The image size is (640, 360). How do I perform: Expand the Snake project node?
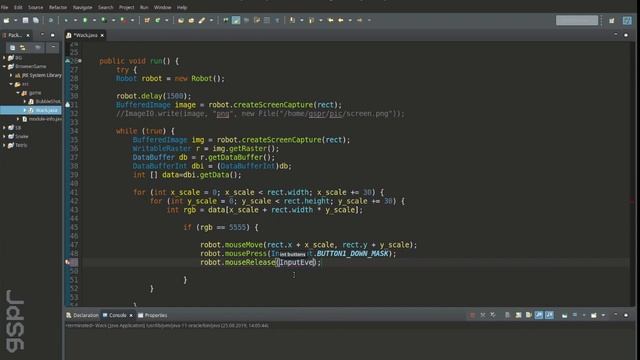[4, 136]
